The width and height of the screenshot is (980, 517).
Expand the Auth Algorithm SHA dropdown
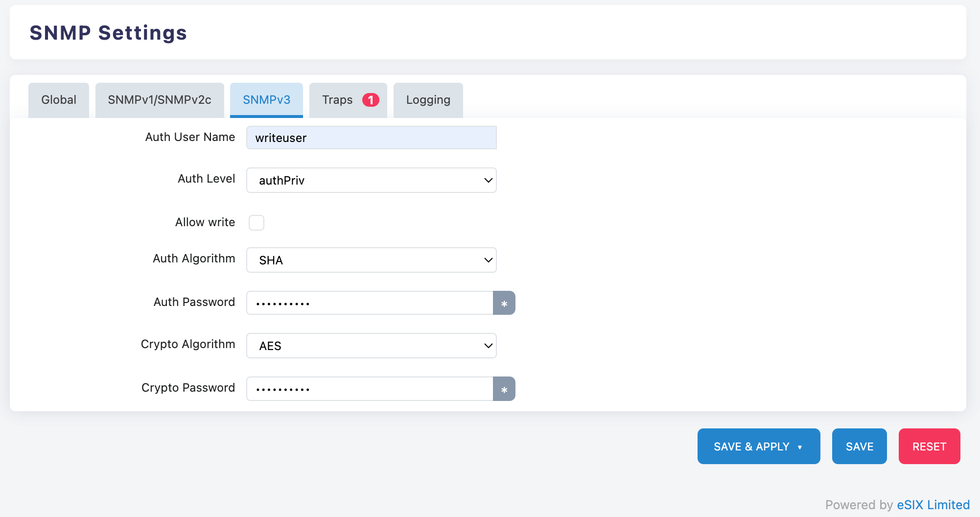[371, 260]
